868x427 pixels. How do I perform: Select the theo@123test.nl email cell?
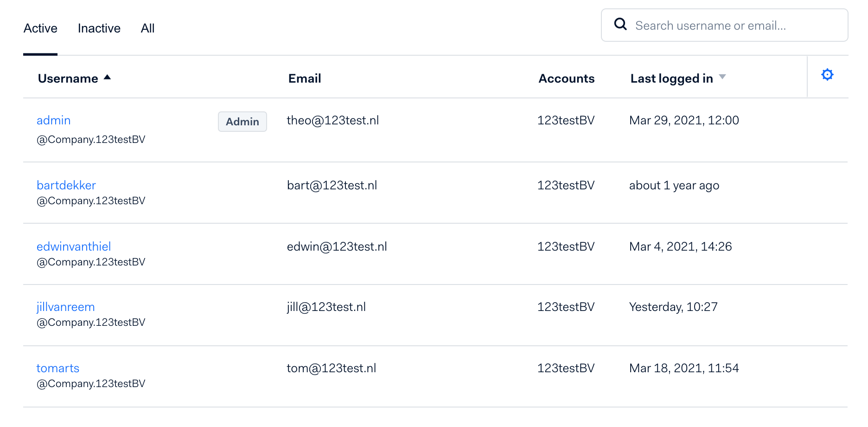pos(332,120)
